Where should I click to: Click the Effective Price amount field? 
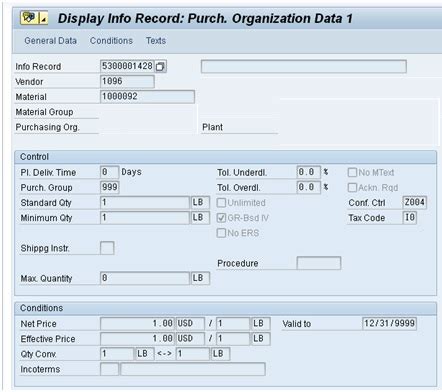click(x=137, y=339)
